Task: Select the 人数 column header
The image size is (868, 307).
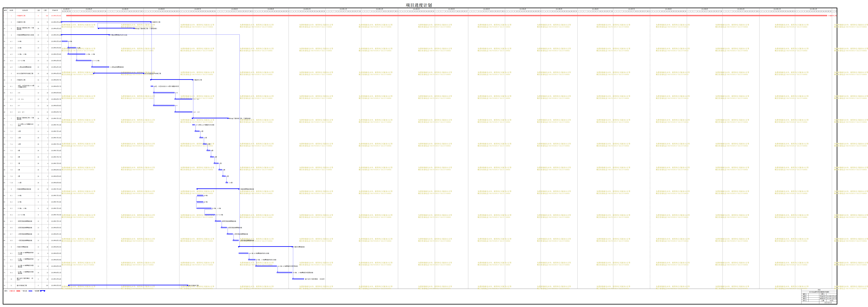Action: tap(38, 10)
